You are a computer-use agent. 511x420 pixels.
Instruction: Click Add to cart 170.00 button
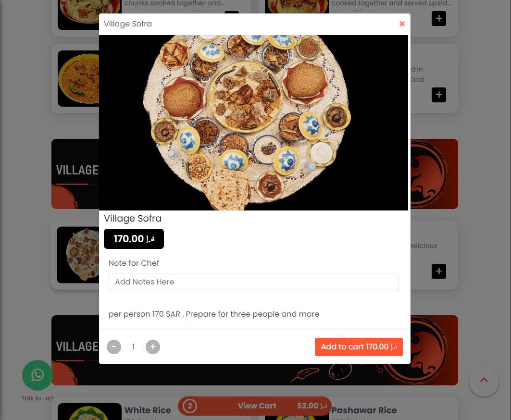click(359, 346)
